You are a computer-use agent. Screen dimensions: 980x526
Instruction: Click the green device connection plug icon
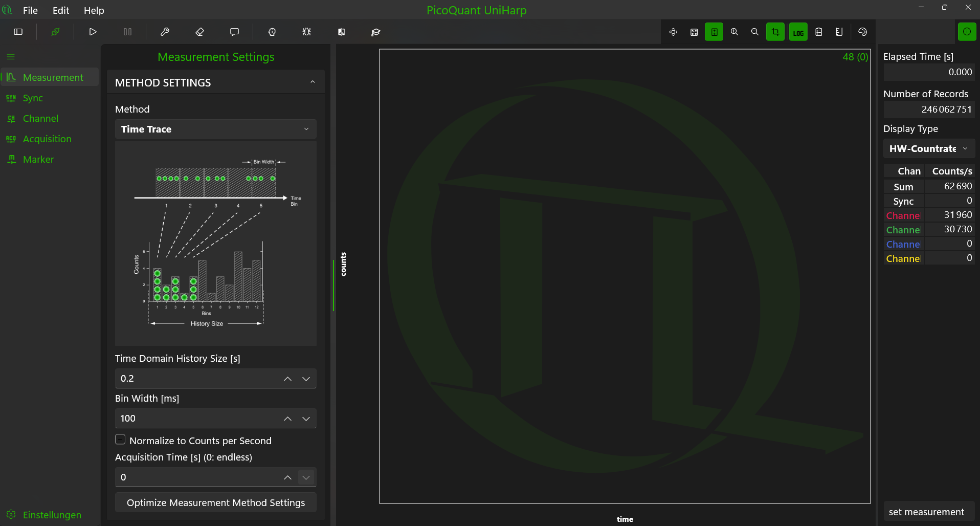(x=55, y=32)
